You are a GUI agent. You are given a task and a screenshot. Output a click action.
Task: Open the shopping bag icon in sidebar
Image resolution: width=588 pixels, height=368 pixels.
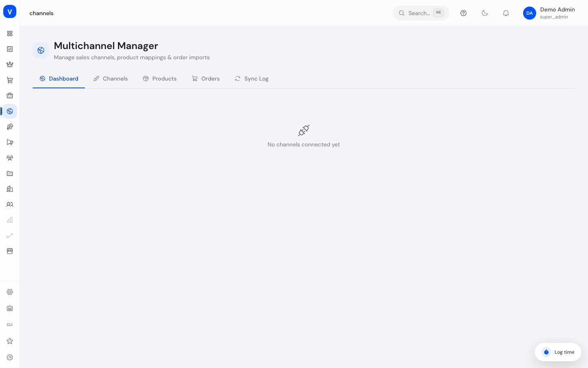coord(10,96)
